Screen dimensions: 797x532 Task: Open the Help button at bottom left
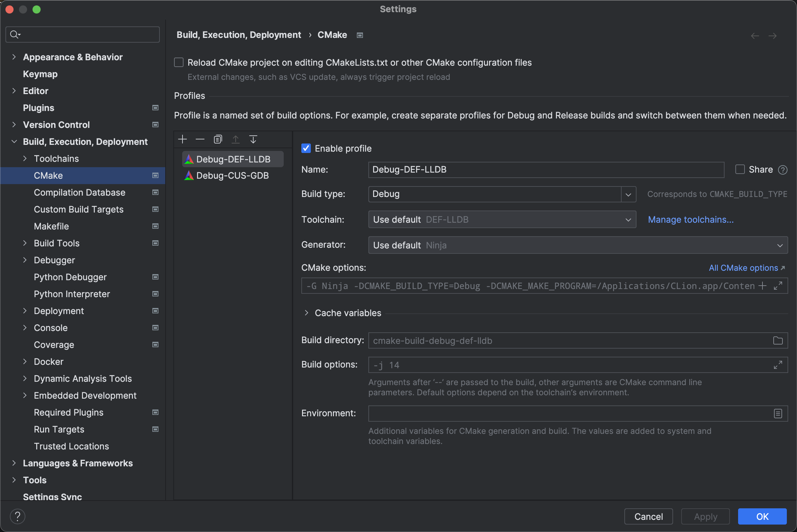click(17, 516)
